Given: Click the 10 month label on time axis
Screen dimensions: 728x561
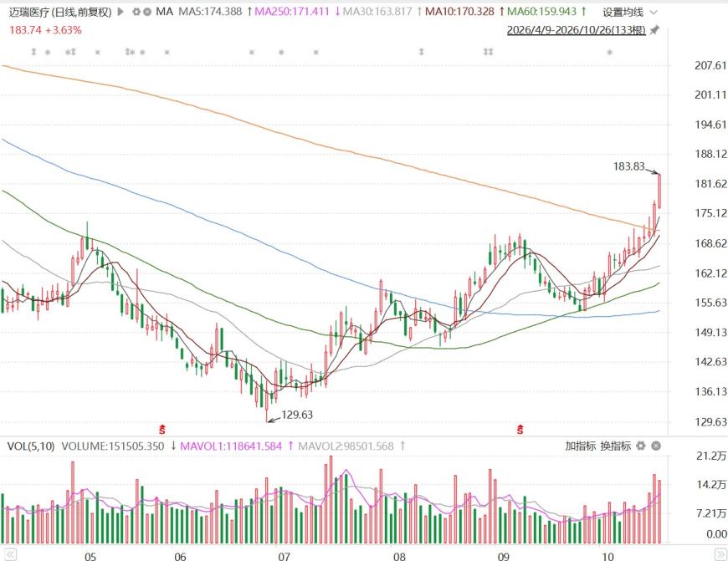Looking at the screenshot, I should coord(608,556).
